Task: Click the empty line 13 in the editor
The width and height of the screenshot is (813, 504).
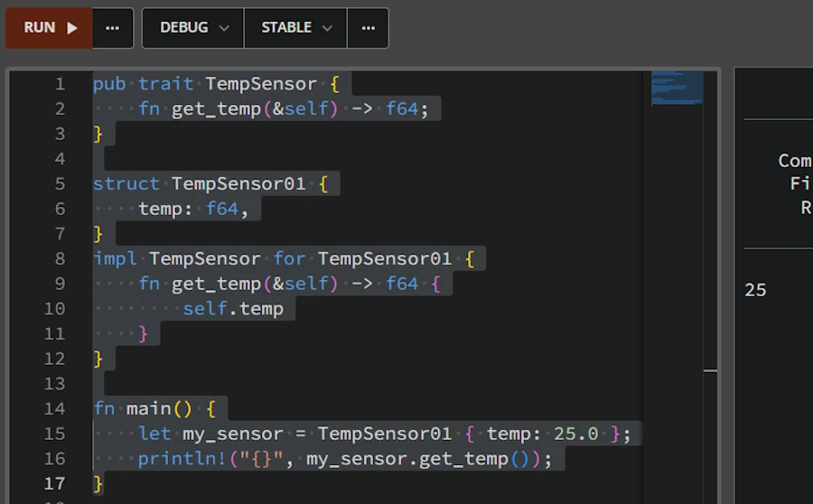Action: point(271,384)
